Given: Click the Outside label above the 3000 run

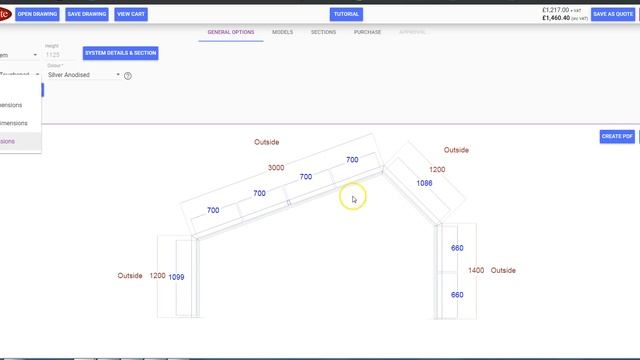Looking at the screenshot, I should 267,142.
